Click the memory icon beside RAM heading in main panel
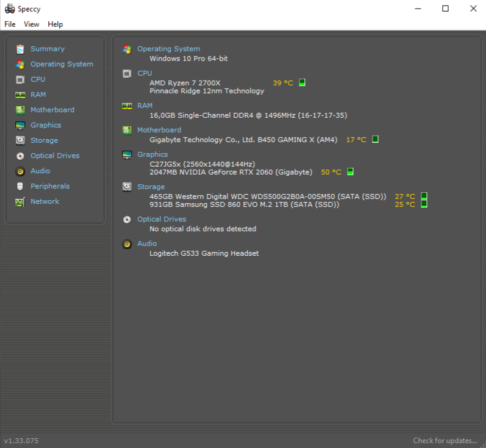This screenshot has height=448, width=486. [127, 106]
